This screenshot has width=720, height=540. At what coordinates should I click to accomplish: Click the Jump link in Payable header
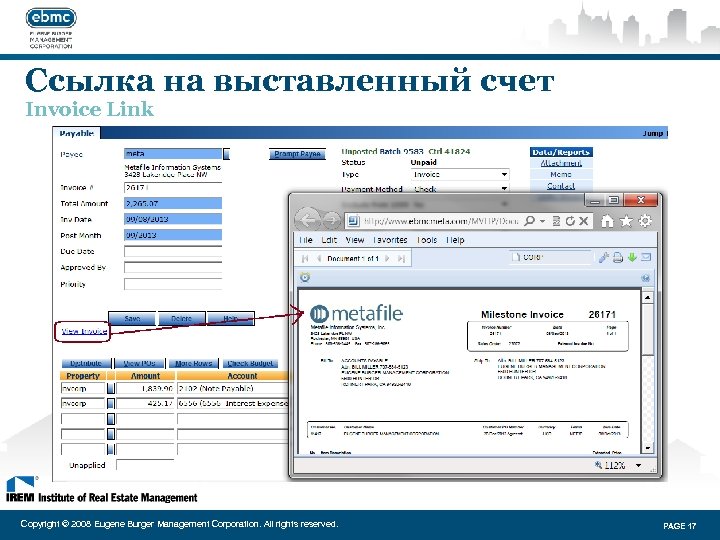654,133
